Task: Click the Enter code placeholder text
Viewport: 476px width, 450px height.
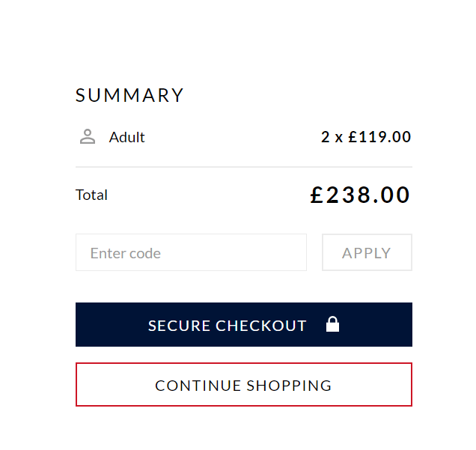Action: (x=126, y=253)
